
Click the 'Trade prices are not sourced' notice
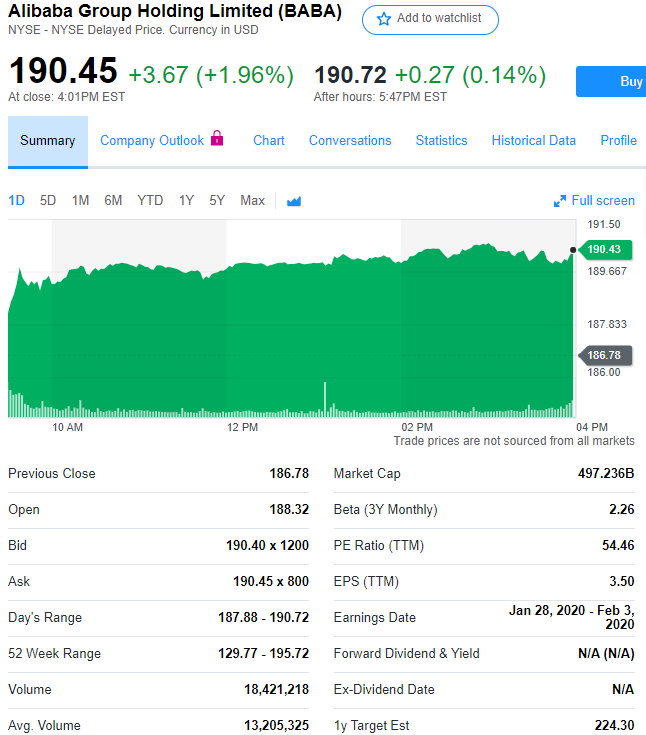coord(514,441)
